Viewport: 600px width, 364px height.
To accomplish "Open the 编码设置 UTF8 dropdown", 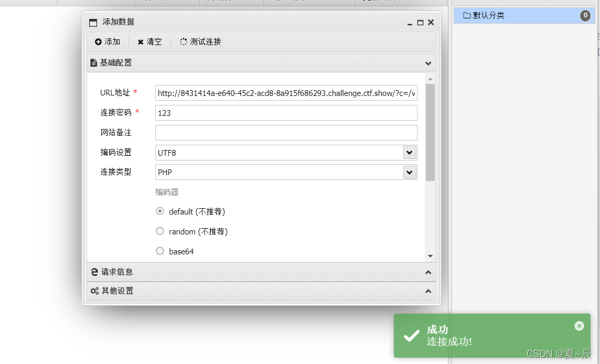I will point(410,152).
